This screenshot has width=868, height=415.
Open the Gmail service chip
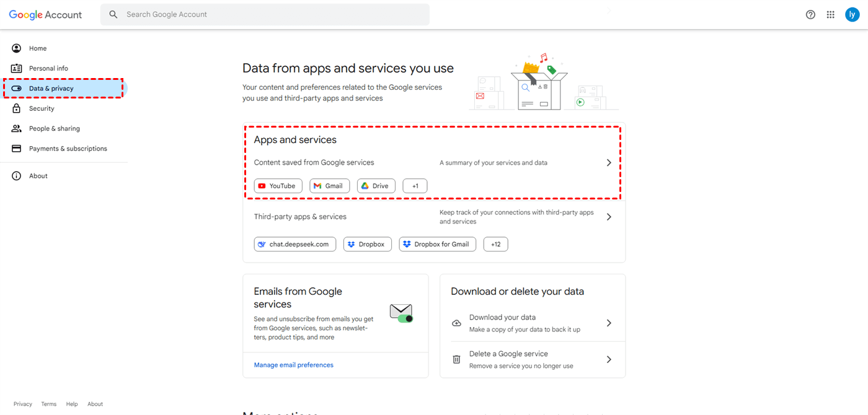coord(330,186)
